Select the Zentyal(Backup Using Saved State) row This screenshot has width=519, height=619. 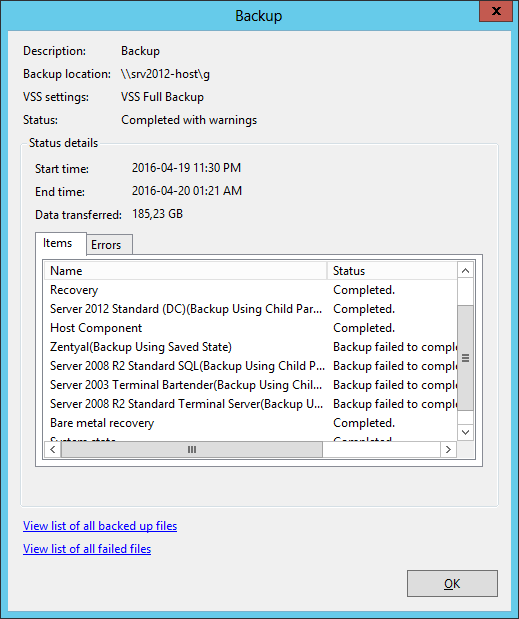pos(251,347)
